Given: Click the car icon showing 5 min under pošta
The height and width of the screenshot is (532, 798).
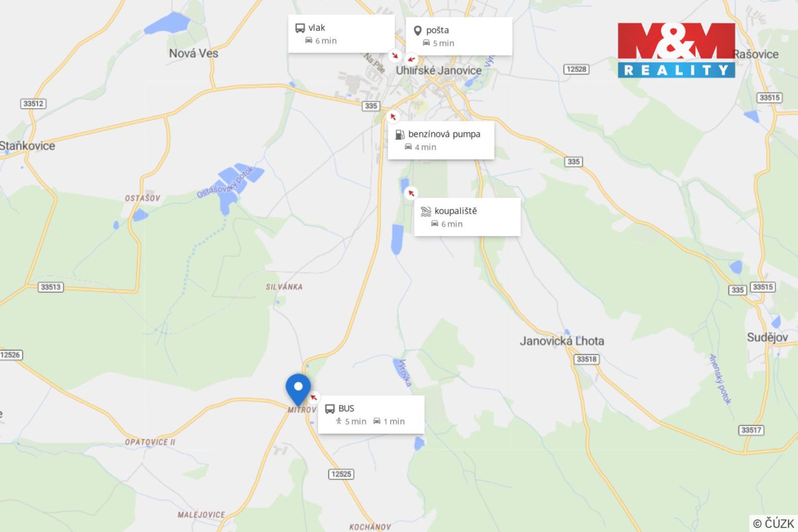Looking at the screenshot, I should pyautogui.click(x=427, y=43).
